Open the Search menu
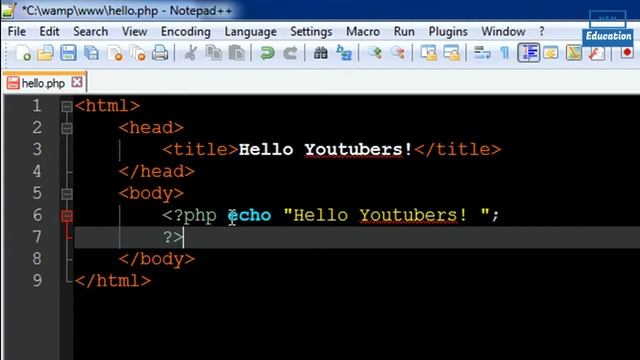Screen dimensions: 640x360 pos(91,31)
